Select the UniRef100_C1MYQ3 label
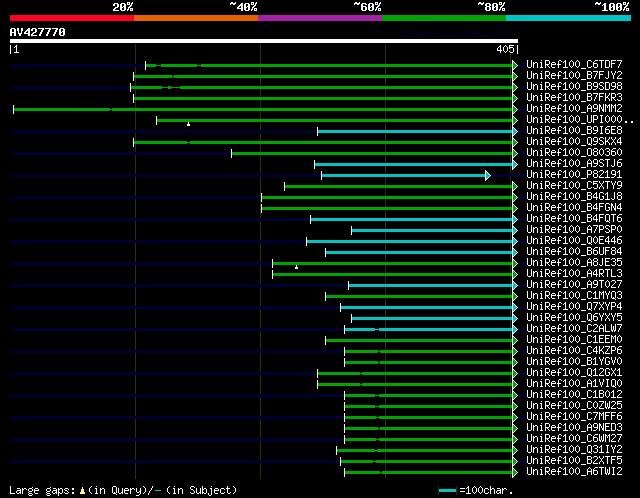 574,296
